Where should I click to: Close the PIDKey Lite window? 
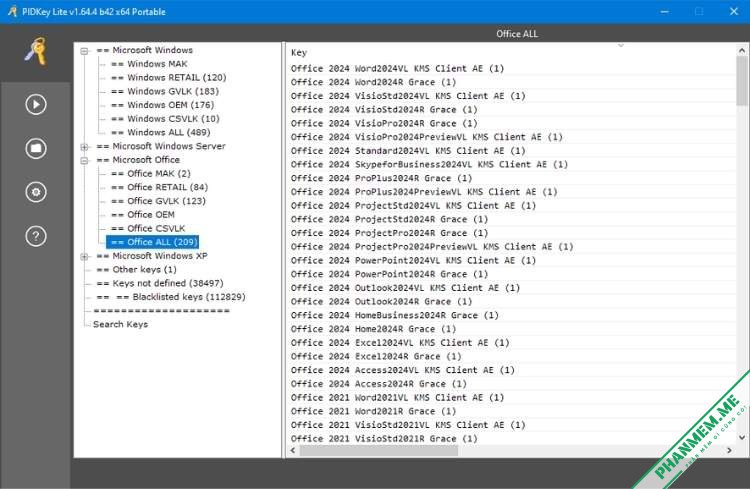tap(734, 11)
